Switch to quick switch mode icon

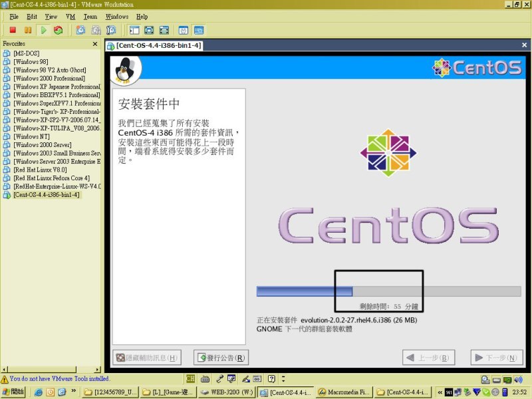[149, 30]
